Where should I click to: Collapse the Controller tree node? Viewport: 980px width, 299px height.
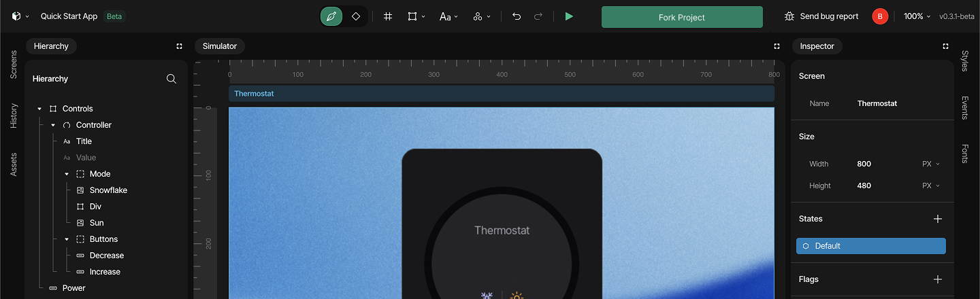[53, 125]
